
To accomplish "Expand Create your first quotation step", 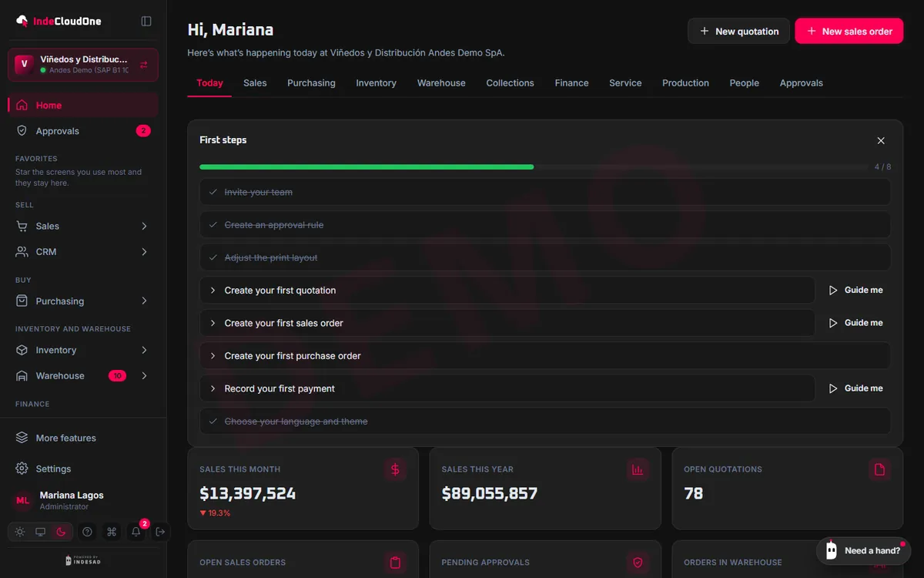I will 507,291.
